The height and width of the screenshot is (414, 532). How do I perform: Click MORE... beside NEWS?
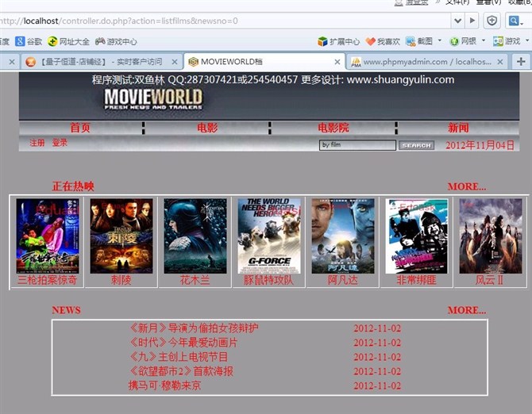467,310
